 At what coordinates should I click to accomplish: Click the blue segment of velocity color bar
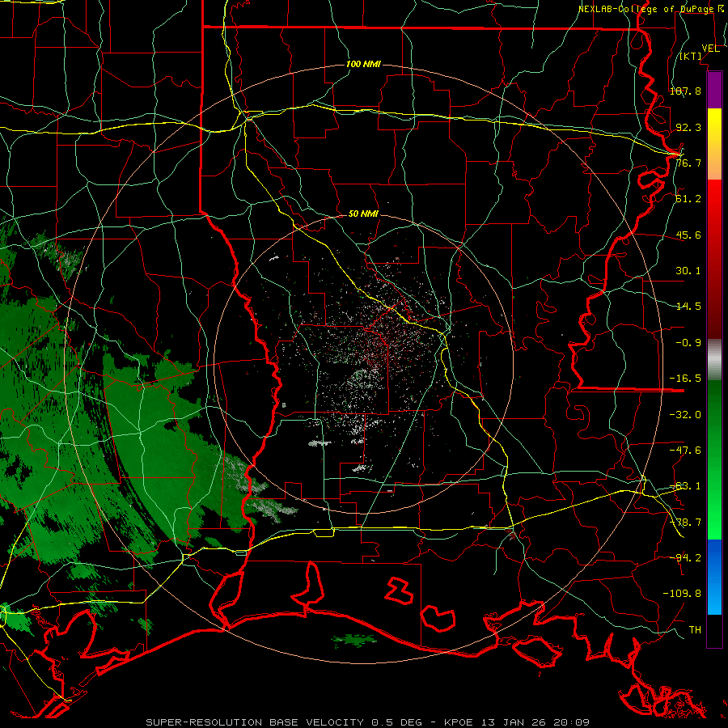point(714,577)
